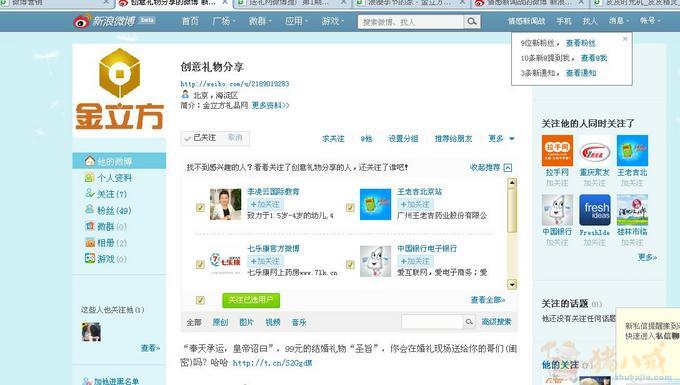The height and width of the screenshot is (385, 680).
Task: Click 查看全部» link
Action: point(488,300)
